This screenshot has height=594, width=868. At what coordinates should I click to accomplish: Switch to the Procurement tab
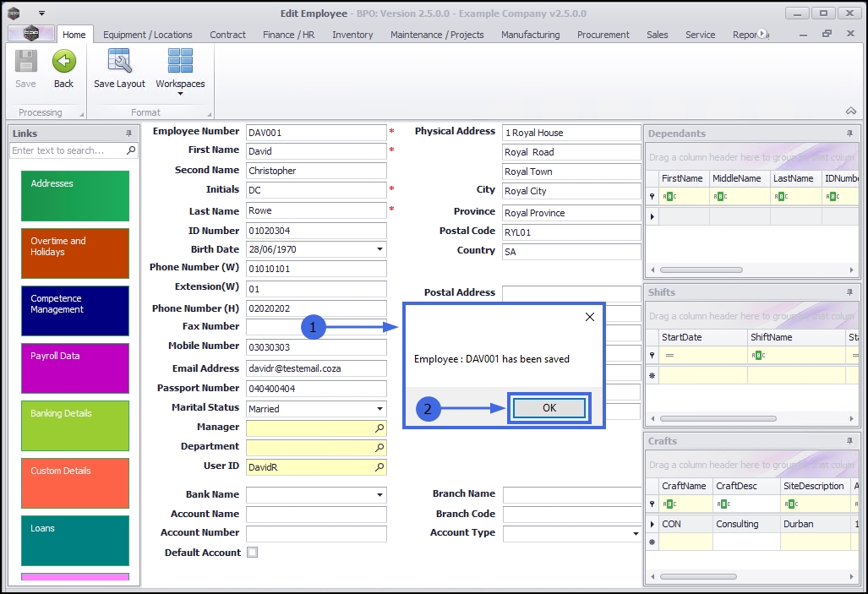[x=603, y=35]
